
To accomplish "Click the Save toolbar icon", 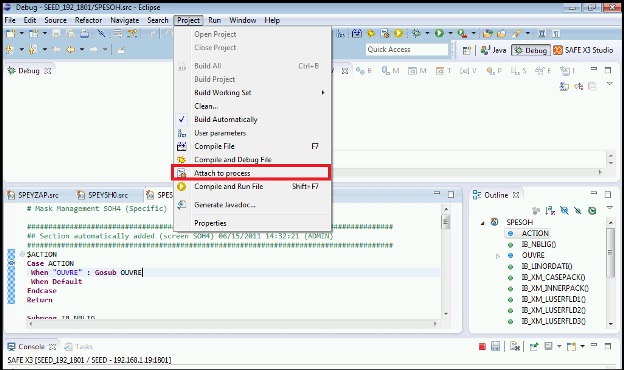I will click(57, 34).
